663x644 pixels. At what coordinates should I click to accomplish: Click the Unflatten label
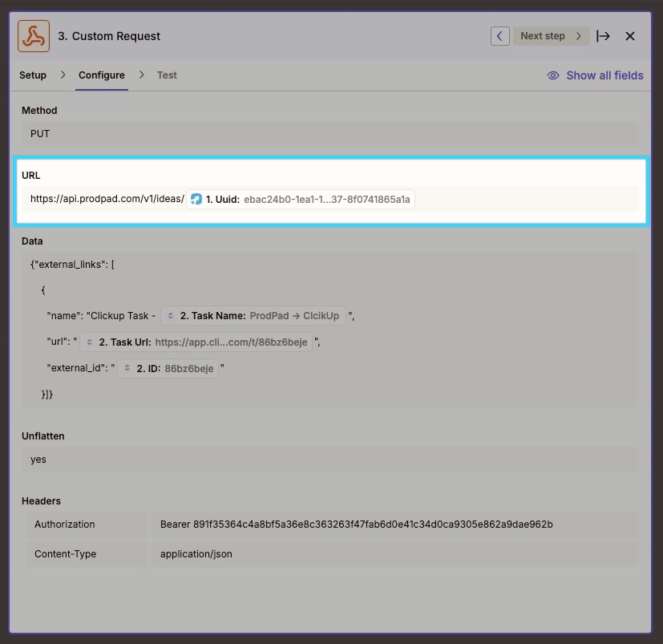[43, 436]
